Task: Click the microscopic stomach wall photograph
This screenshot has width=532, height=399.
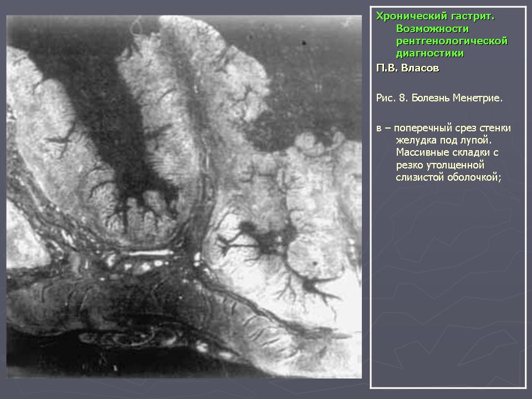Action: click(x=184, y=197)
